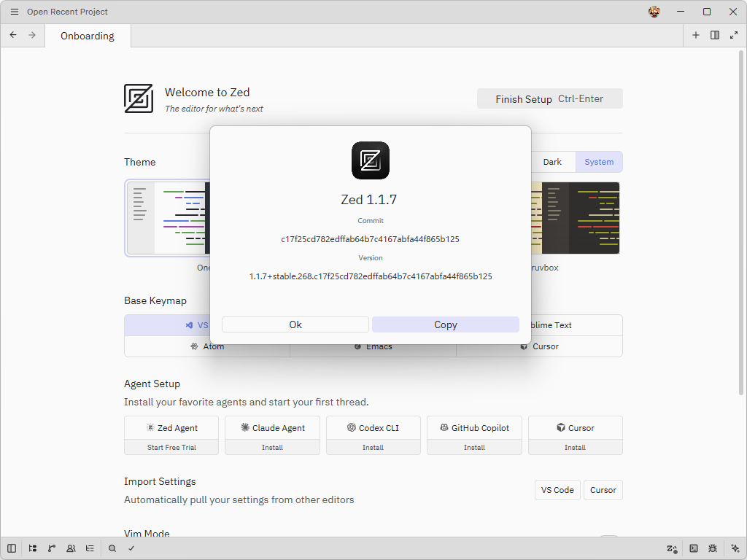Go back with the left arrow

click(13, 35)
